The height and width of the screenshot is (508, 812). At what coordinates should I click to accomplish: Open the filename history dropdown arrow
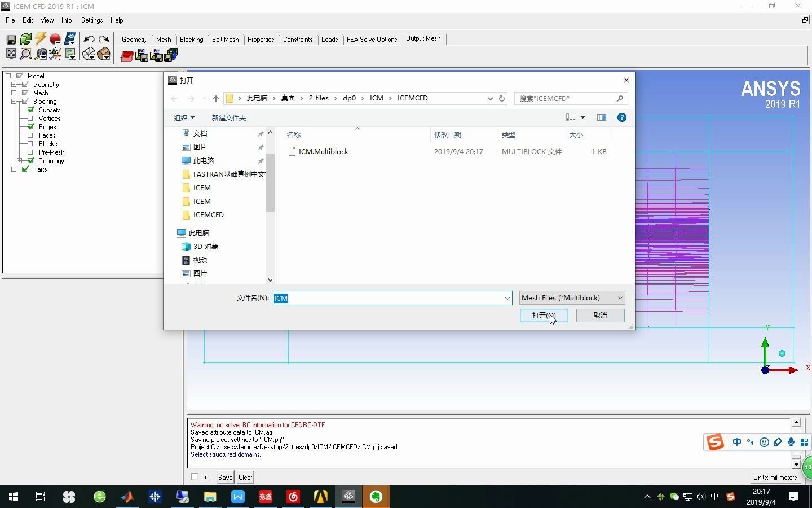pos(506,298)
